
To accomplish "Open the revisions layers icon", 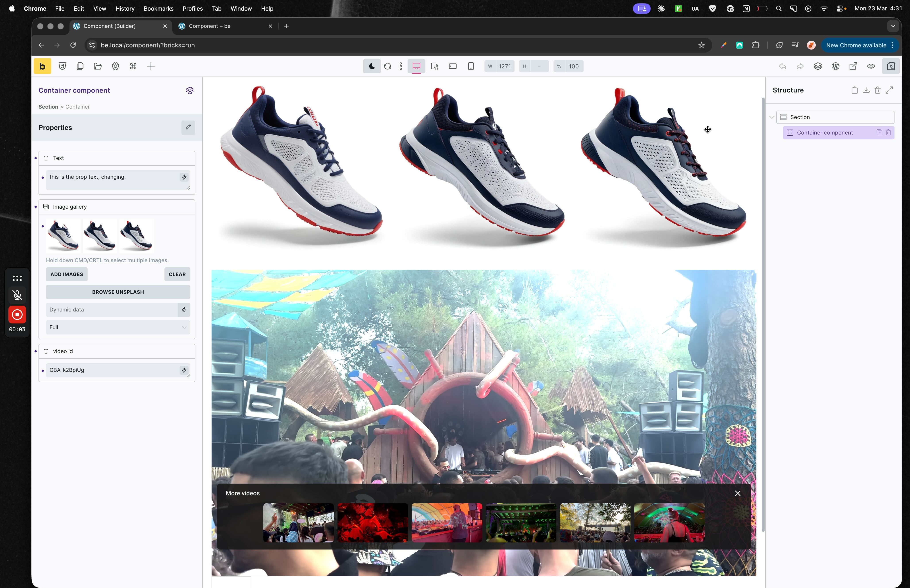I will [817, 66].
